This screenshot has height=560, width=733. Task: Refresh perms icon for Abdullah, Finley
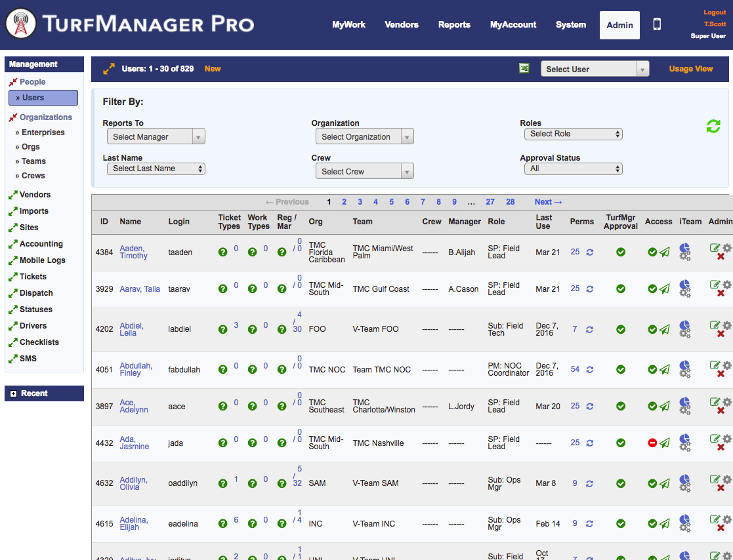pos(590,369)
